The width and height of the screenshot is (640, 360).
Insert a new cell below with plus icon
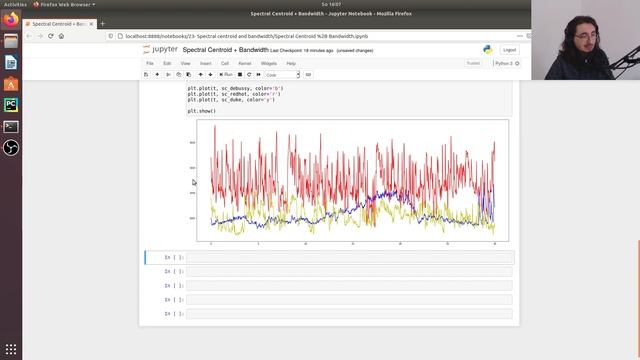coord(157,75)
